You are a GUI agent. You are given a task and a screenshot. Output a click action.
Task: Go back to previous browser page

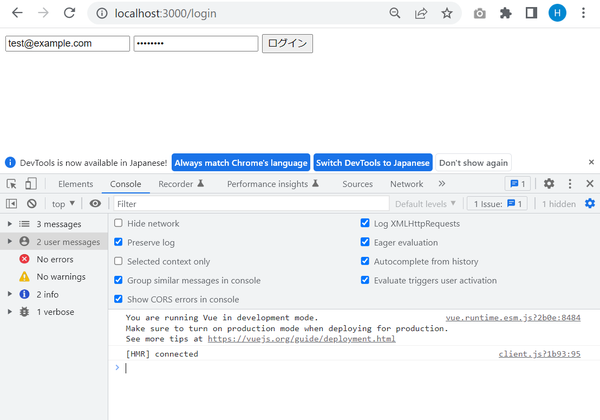17,13
